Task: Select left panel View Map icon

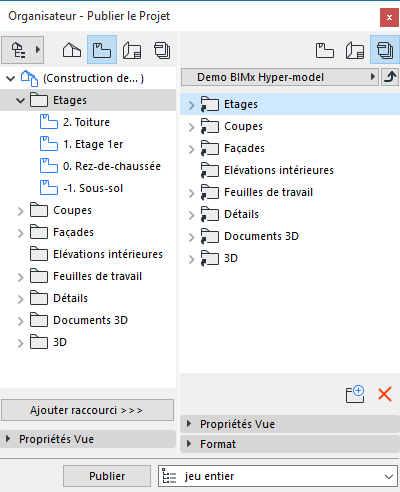Action: click(102, 50)
